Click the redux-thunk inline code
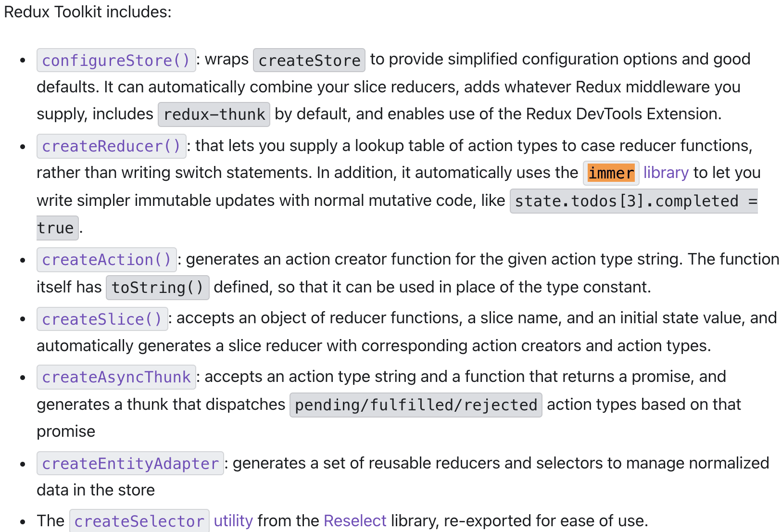The image size is (781, 532). coord(214,114)
